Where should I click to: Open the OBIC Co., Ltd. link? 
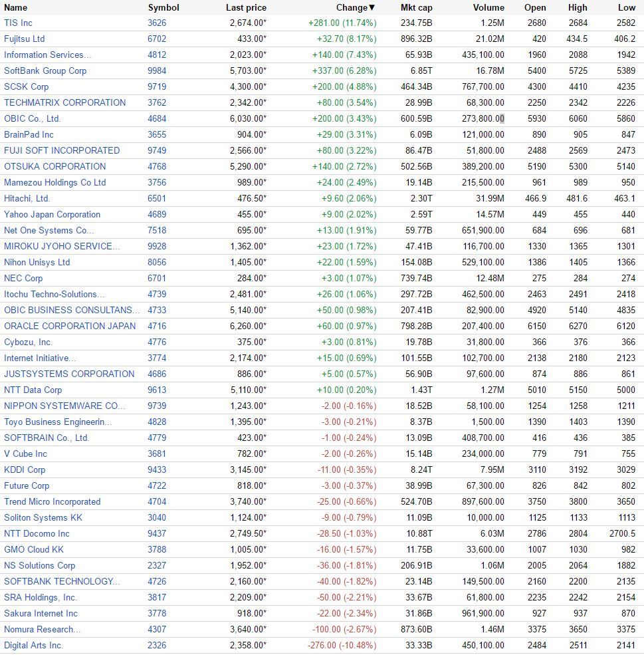[x=32, y=118]
